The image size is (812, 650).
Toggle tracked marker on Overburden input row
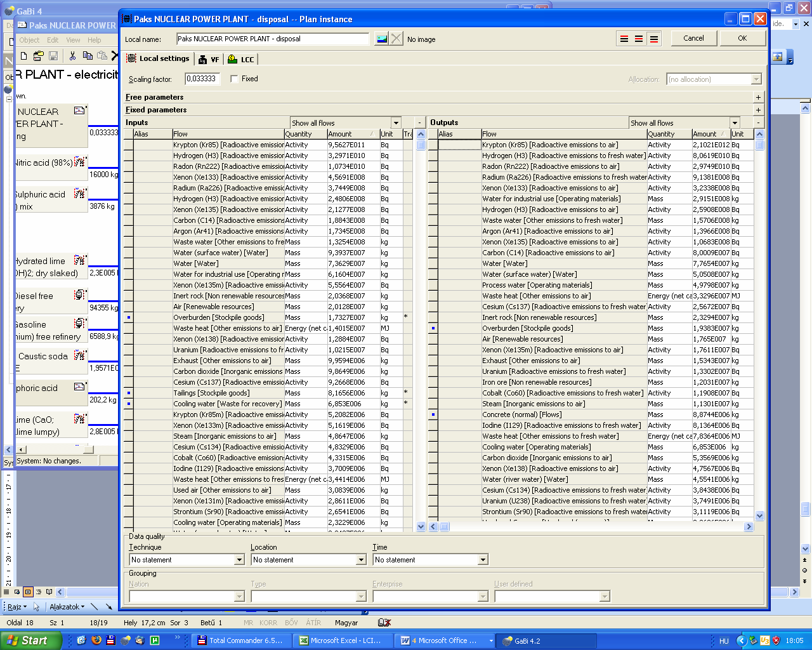(128, 317)
